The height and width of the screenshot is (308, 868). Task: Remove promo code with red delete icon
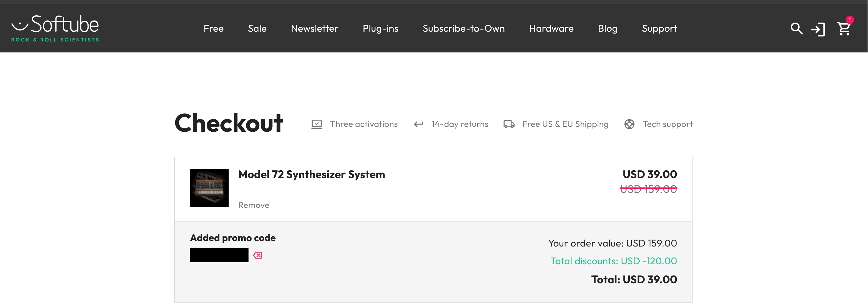pyautogui.click(x=258, y=255)
